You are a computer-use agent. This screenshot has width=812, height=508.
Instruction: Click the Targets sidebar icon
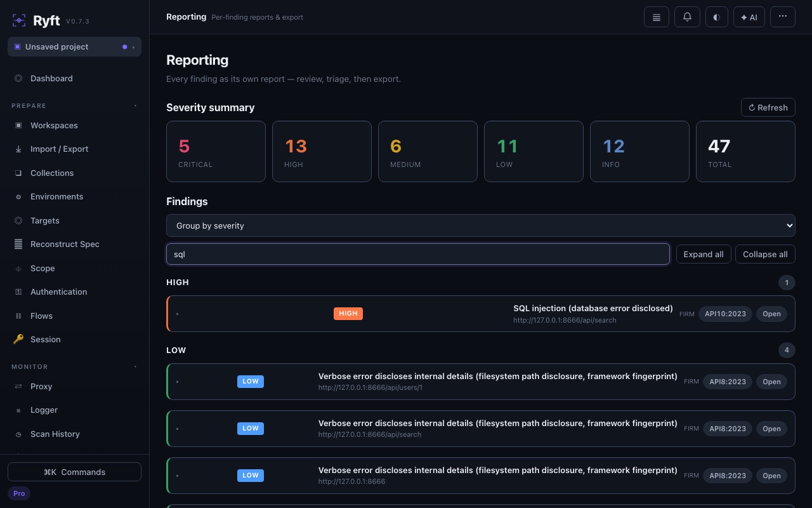18,221
